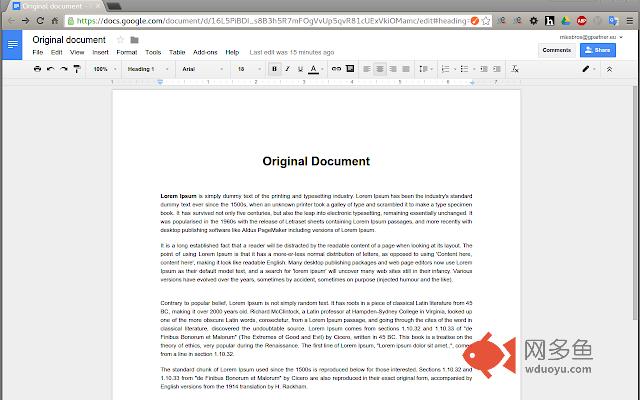Justify the text alignment
The image size is (640, 400).
(406, 69)
